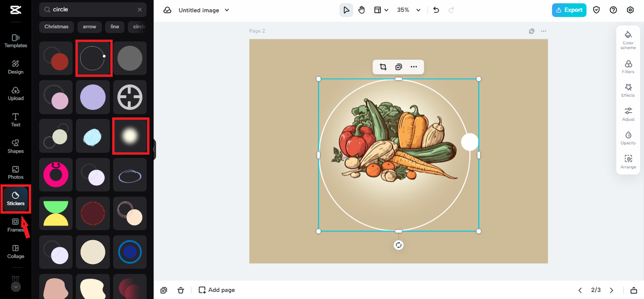Open the Collage panel
Viewport: 644px width, 299px height.
[16, 252]
